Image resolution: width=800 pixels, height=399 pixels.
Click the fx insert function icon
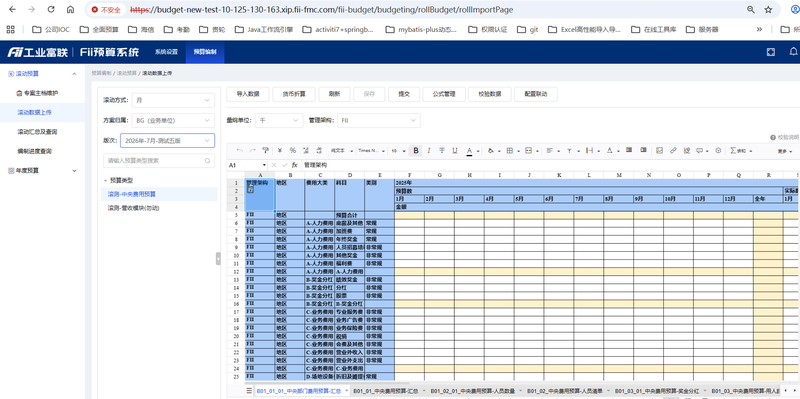[x=294, y=165]
